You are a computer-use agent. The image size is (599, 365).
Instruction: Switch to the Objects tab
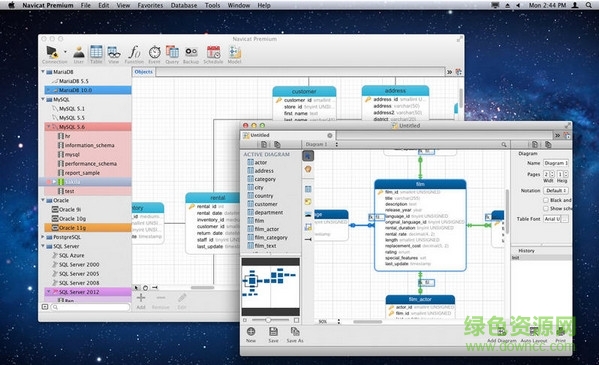click(x=144, y=72)
